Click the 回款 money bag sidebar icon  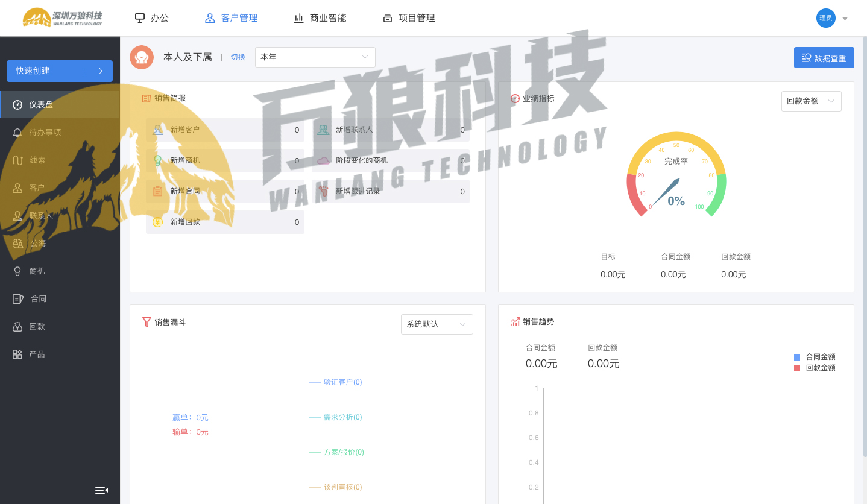pos(17,326)
